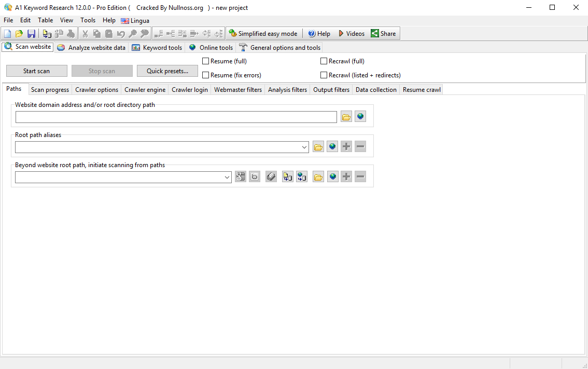The image size is (588, 369).
Task: Click minus icon in Root path aliases row
Action: [360, 147]
